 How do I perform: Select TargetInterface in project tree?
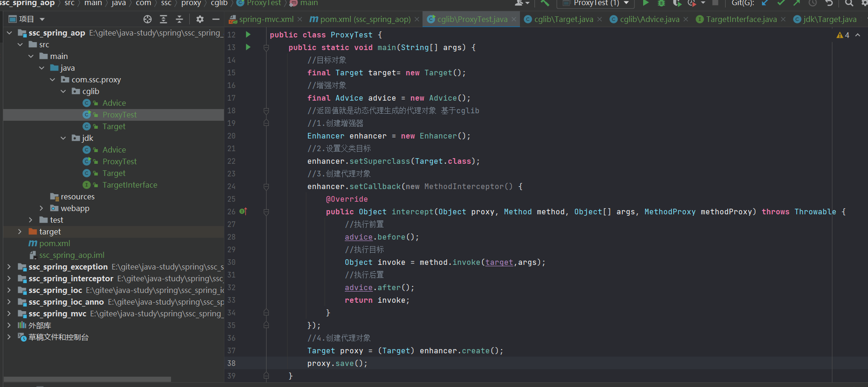point(130,185)
